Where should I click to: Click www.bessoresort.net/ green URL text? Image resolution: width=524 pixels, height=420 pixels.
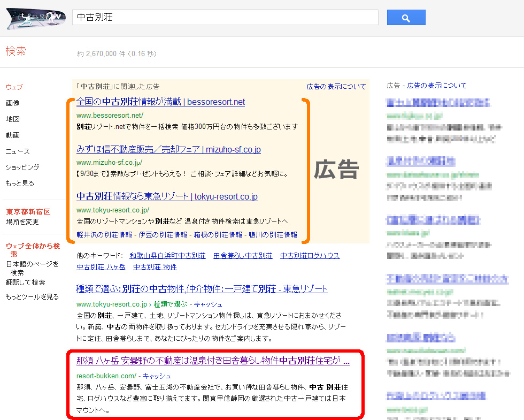(x=110, y=116)
